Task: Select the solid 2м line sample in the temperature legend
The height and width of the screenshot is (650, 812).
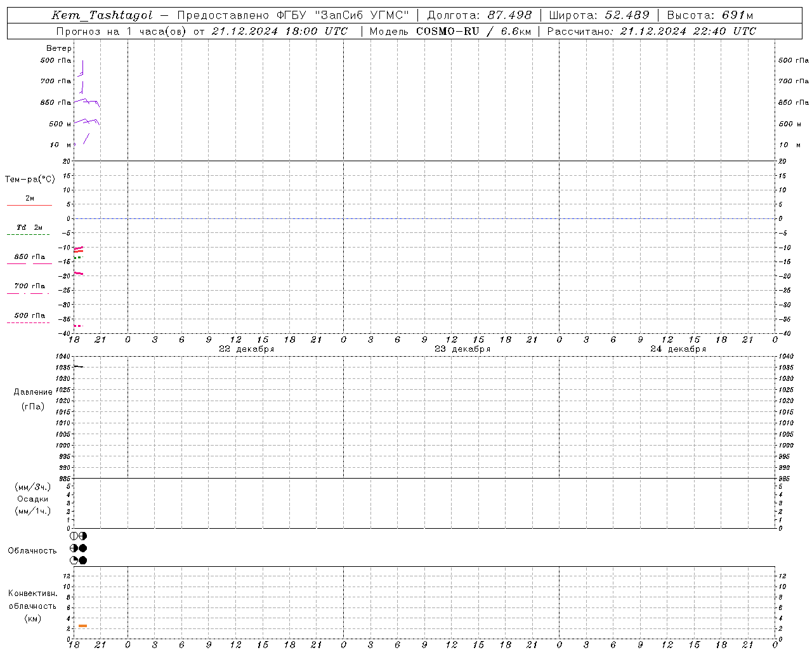Action: [x=29, y=205]
